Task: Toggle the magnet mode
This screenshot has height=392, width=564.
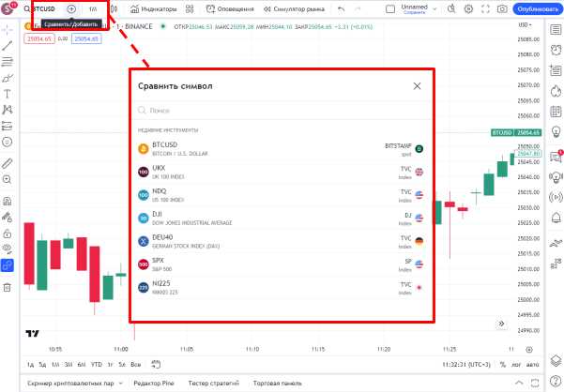Action: (x=8, y=201)
